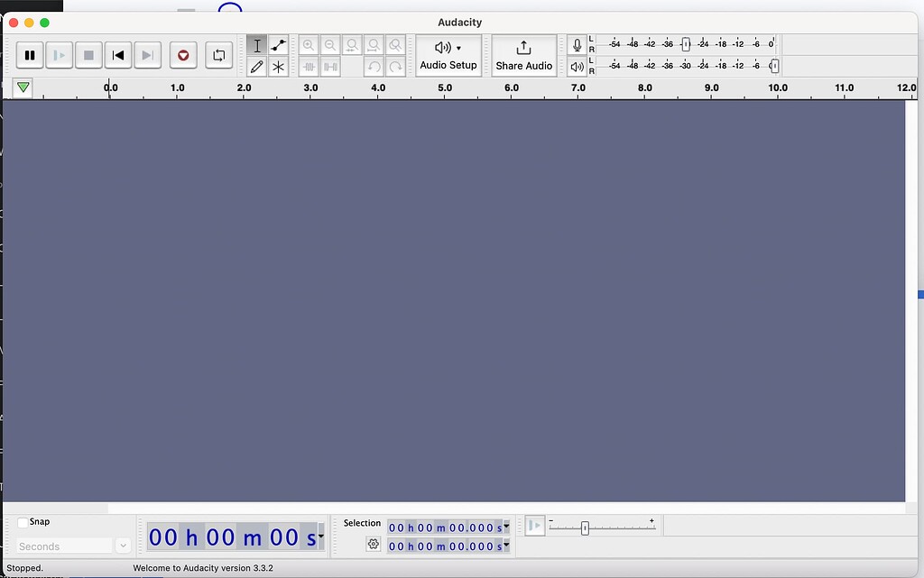Click the Zoom Out icon
Viewport: 924px width, 578px height.
pos(330,44)
